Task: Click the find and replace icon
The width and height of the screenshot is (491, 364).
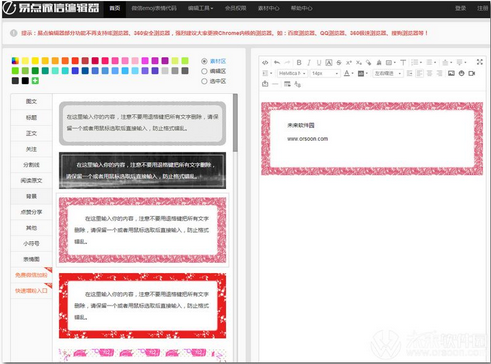Action: [x=297, y=84]
